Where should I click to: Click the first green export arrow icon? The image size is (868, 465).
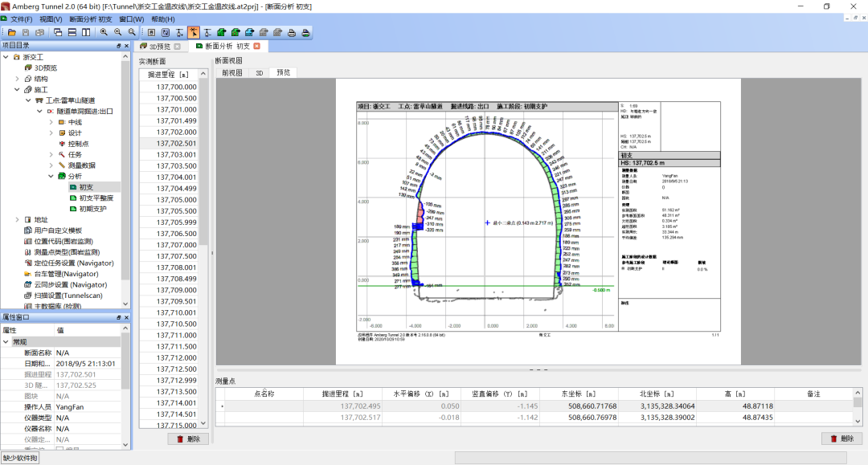point(221,33)
